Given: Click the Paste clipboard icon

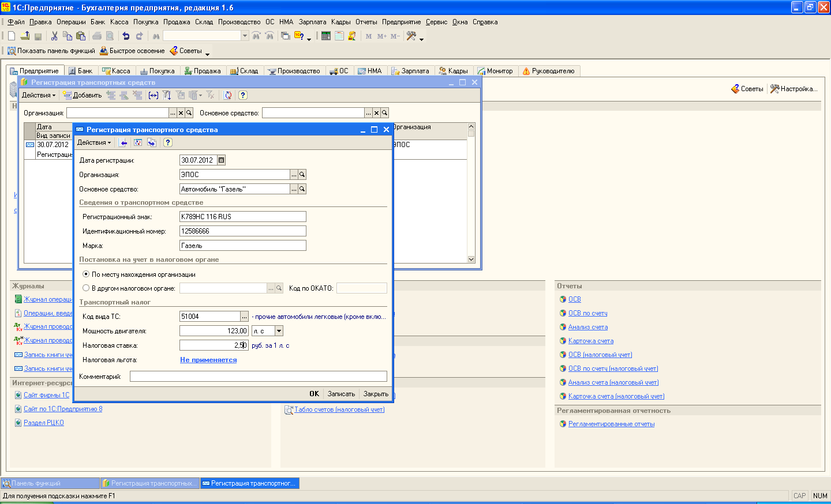Looking at the screenshot, I should click(x=81, y=36).
